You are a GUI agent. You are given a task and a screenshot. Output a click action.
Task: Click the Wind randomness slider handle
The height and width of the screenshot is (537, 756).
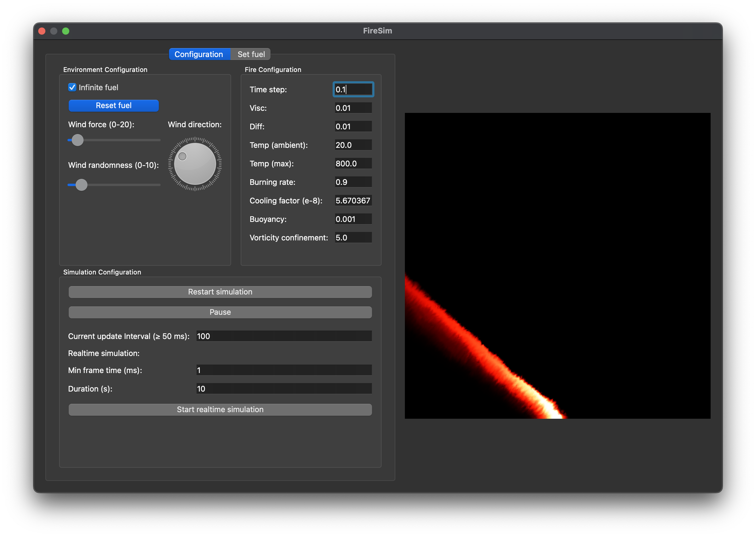click(81, 185)
